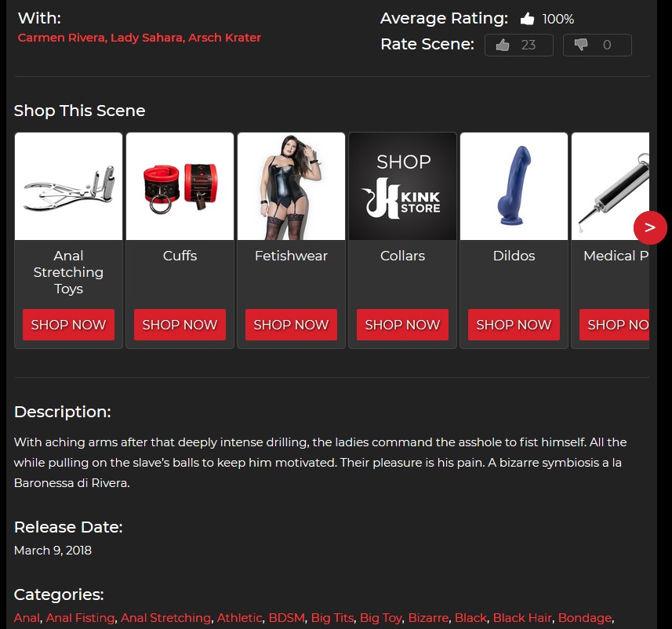
Task: Click the Average Rating thumbs up icon
Action: click(x=527, y=19)
